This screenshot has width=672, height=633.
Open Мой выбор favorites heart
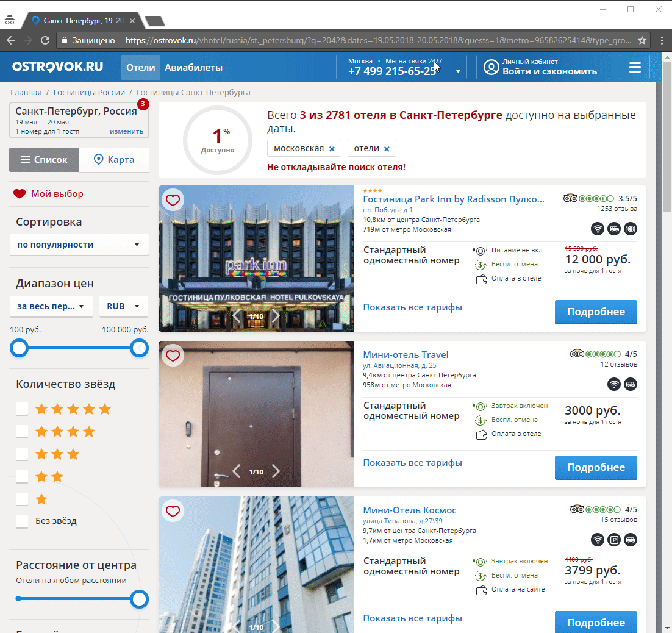20,194
